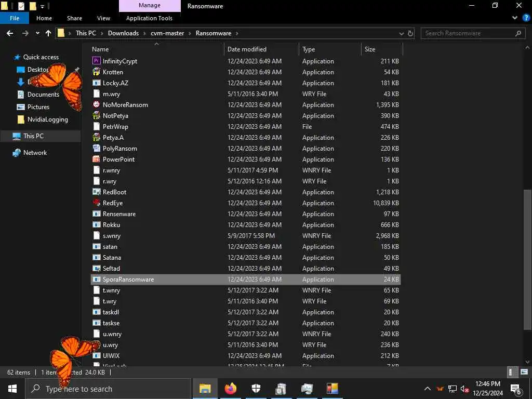
Task: Select the Satana file
Action: point(246,257)
